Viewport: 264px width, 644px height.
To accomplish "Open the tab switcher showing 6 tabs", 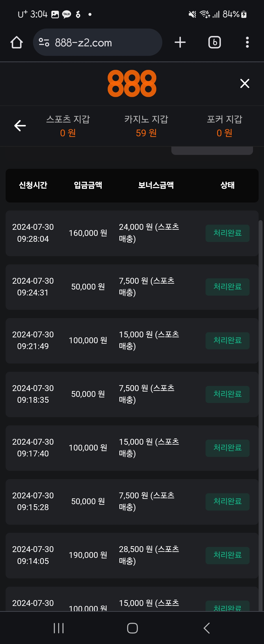I will click(x=215, y=42).
